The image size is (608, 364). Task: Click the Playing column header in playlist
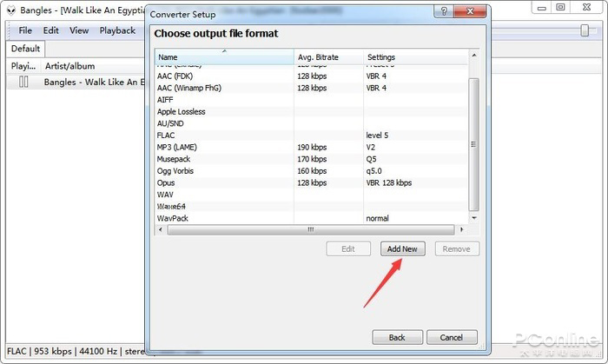(x=23, y=66)
